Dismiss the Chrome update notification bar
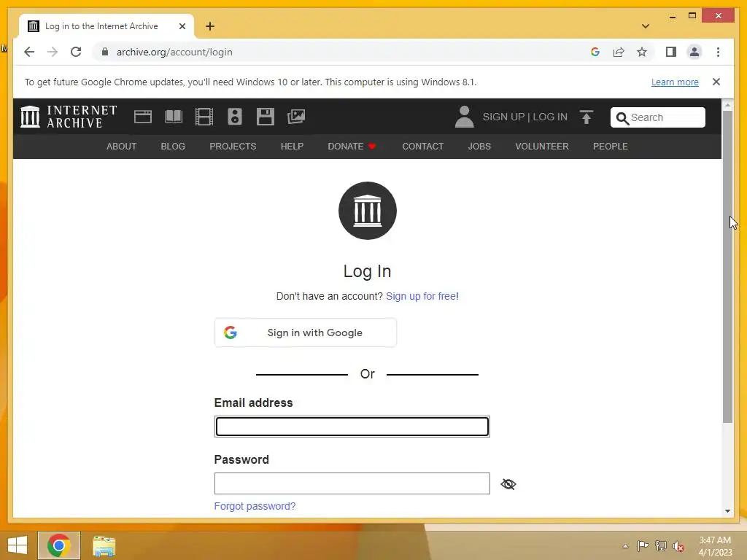The image size is (747, 560). (x=716, y=82)
